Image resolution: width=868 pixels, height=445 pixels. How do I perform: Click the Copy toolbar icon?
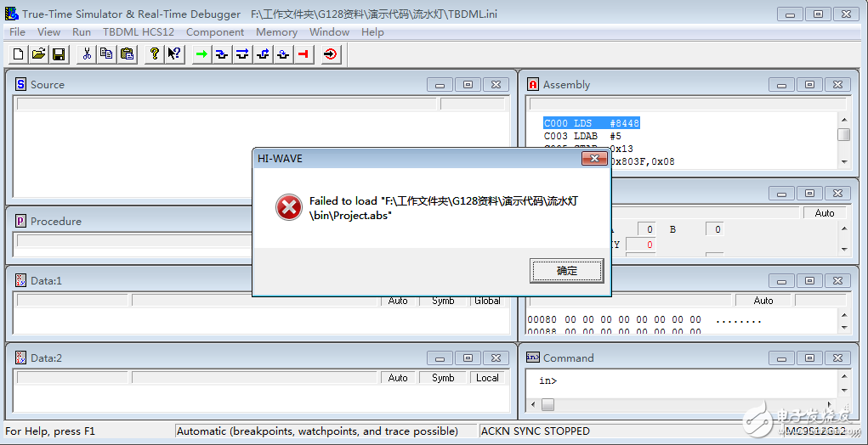click(x=106, y=54)
